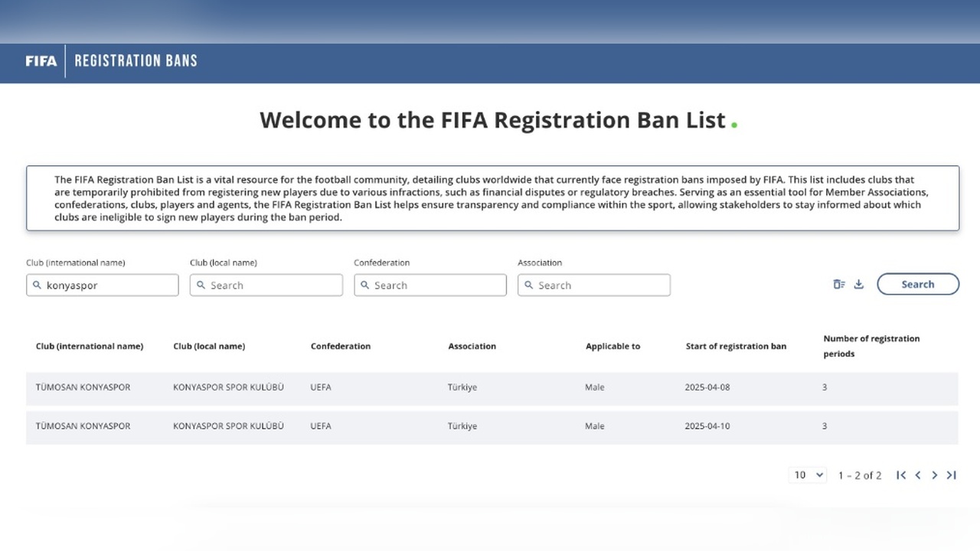The width and height of the screenshot is (980, 551).
Task: Go to the previous results page
Action: pos(918,475)
